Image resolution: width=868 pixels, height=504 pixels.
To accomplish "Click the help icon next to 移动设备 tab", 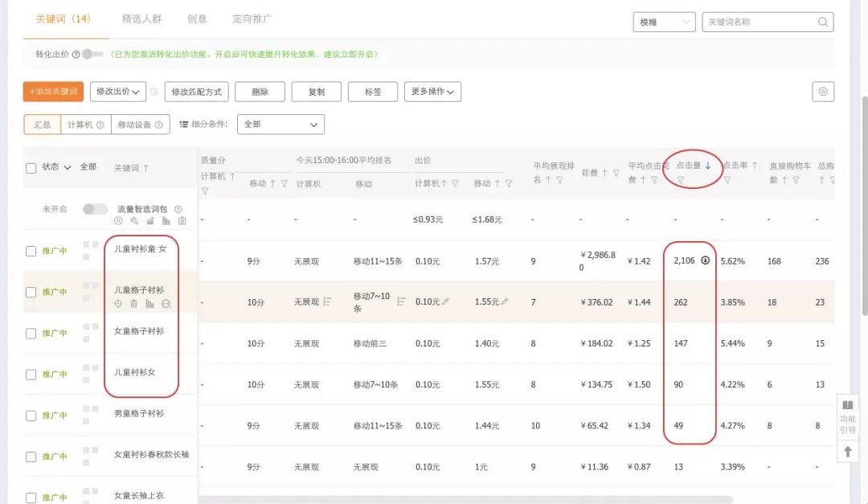I will pos(158,125).
